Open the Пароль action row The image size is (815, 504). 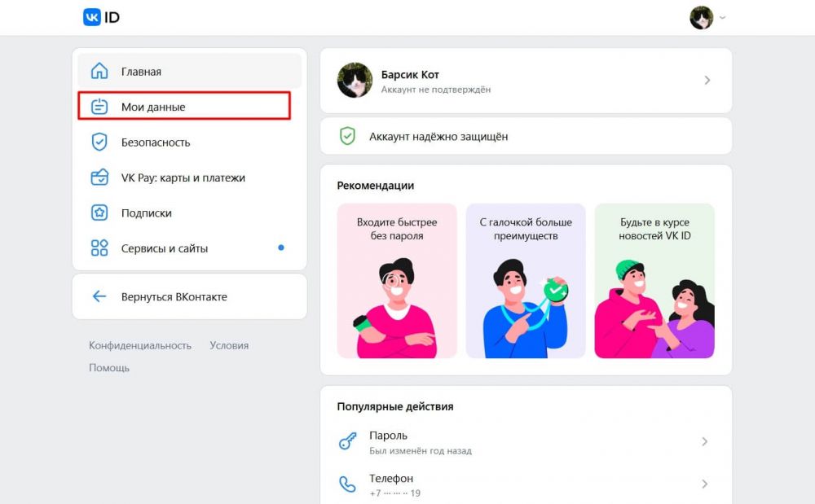coord(526,442)
